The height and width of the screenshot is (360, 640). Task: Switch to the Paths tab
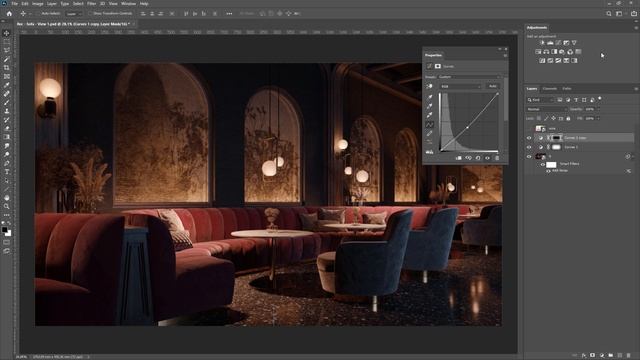[567, 89]
